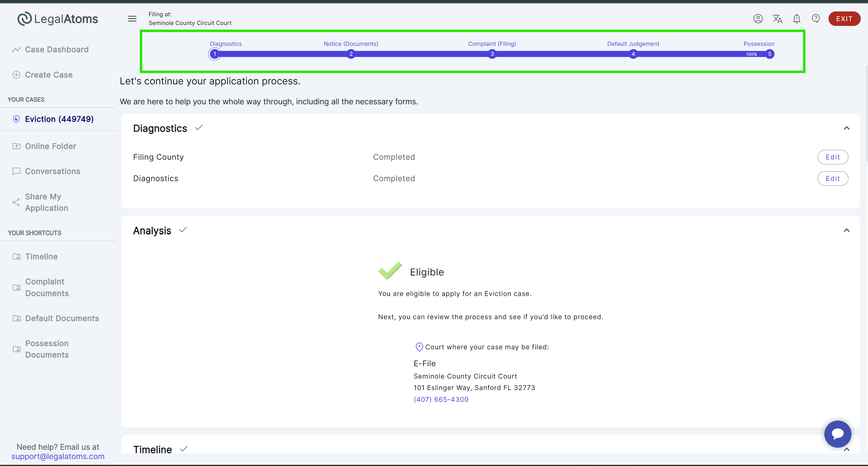Open Case Dashboard in sidebar

pos(57,49)
